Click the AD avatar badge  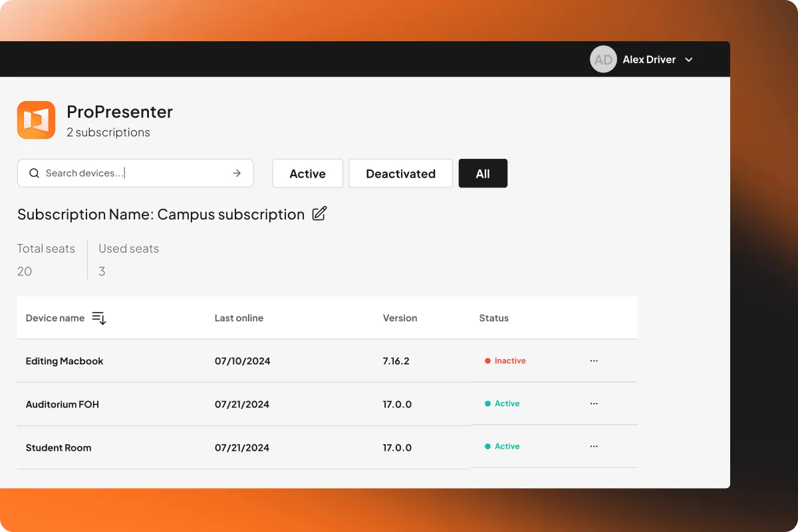603,59
